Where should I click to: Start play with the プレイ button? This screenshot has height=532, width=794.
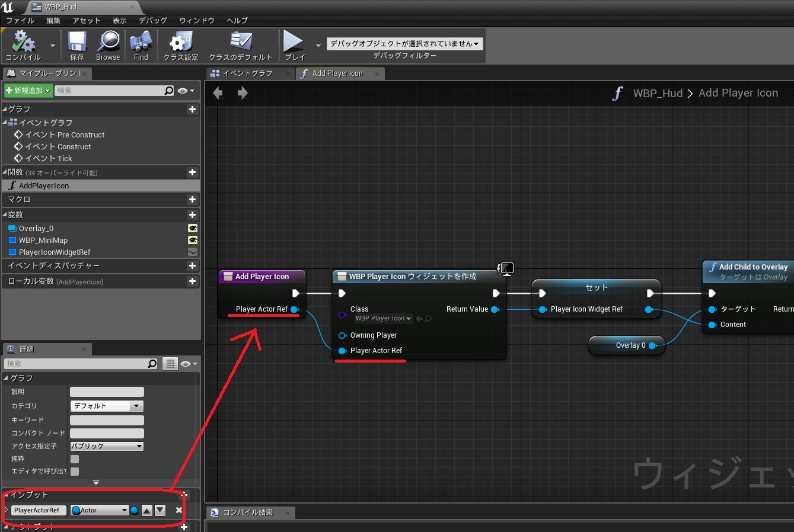click(294, 46)
